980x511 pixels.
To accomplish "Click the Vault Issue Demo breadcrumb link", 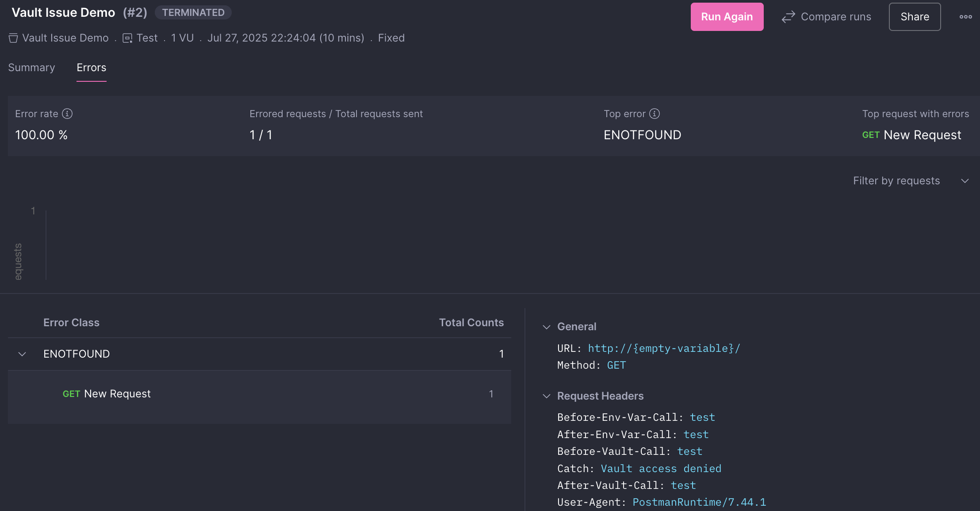I will pyautogui.click(x=65, y=38).
